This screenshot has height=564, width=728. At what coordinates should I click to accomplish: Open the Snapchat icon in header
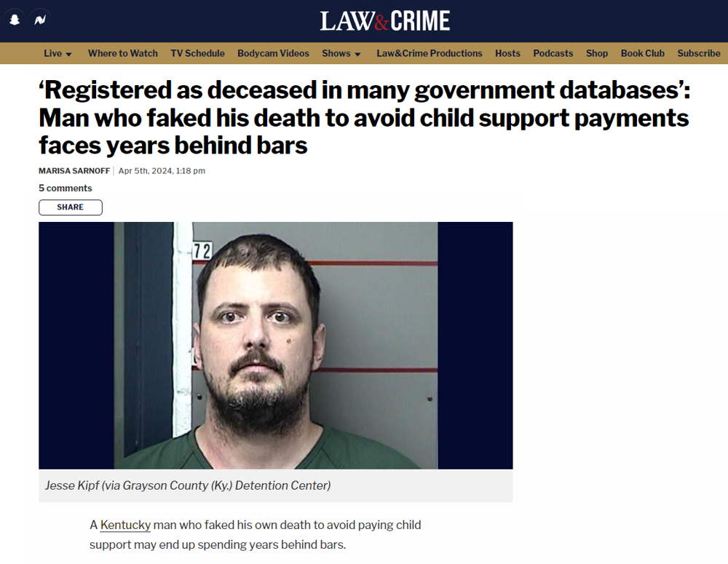pos(15,20)
